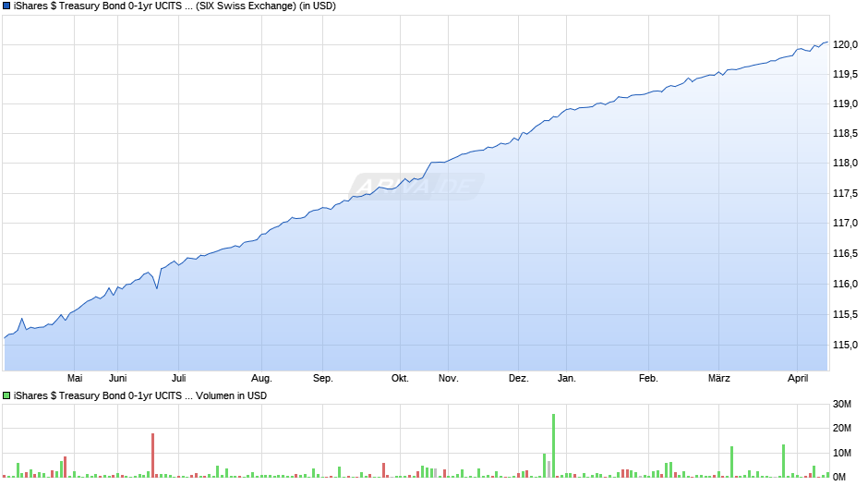Click the 'Jan.' x-axis label
Screen dimensions: 868x486
tap(566, 379)
